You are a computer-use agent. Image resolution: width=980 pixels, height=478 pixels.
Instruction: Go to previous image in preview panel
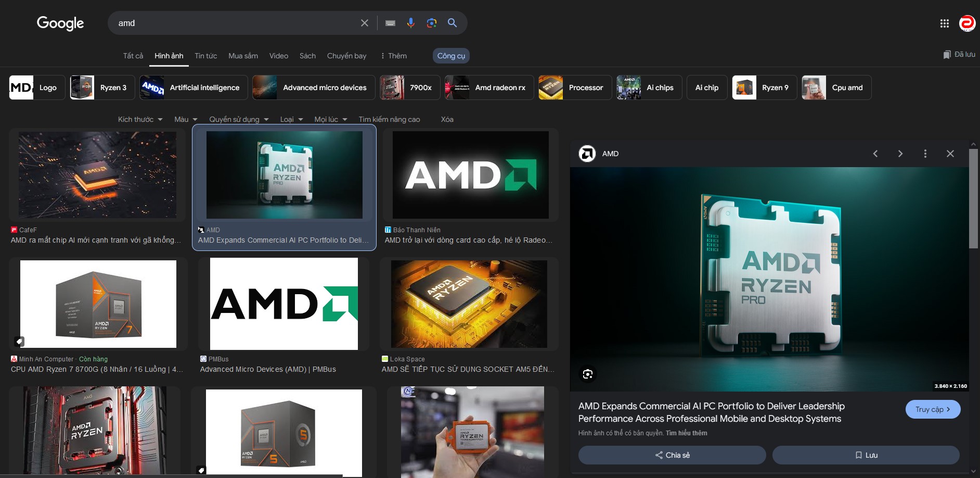(875, 154)
